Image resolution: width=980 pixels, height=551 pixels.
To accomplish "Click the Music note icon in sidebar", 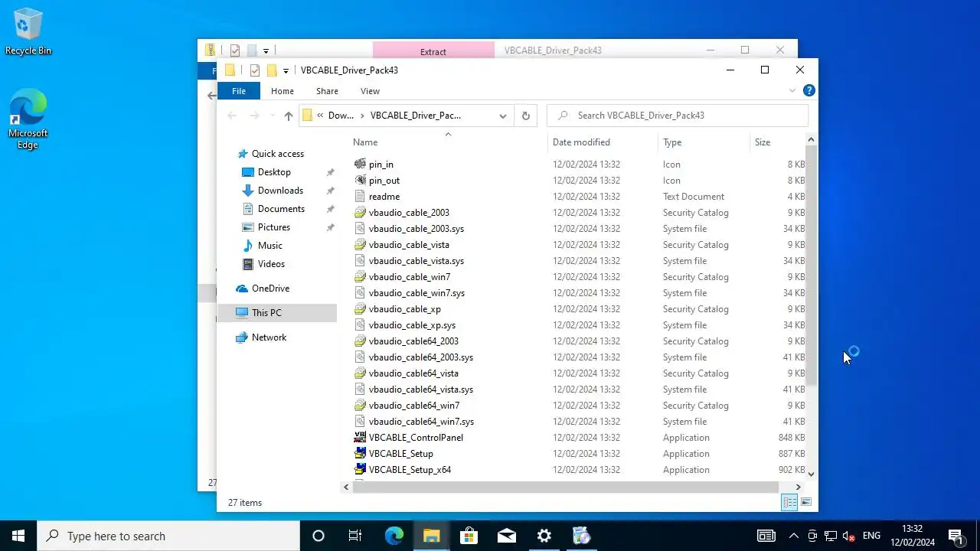I will (247, 246).
